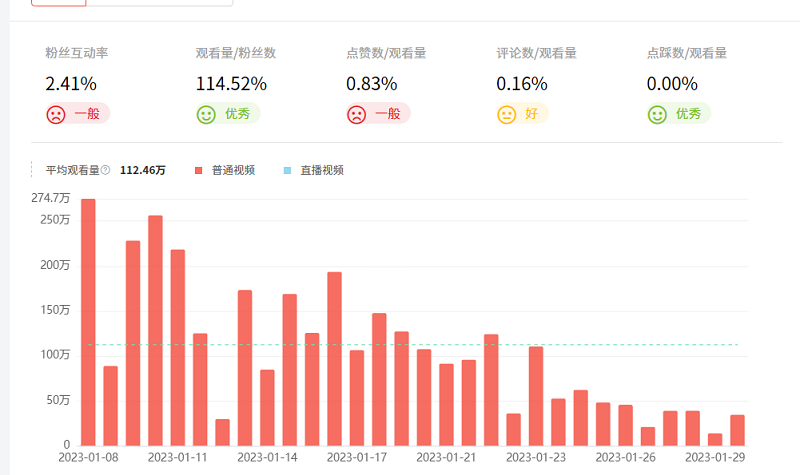Click the 2023-01-11 date axis label
The image size is (800, 475).
point(177,457)
